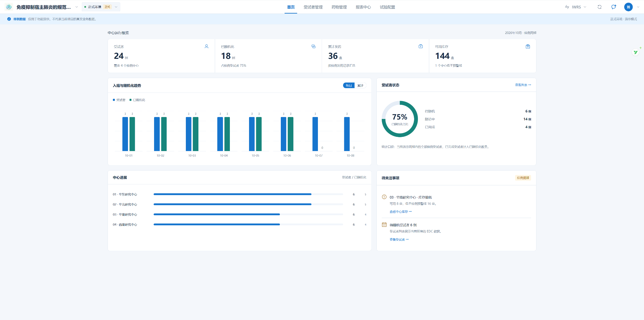Click the 01 华东研究中心 progress bar
644x320 pixels.
coord(248,194)
